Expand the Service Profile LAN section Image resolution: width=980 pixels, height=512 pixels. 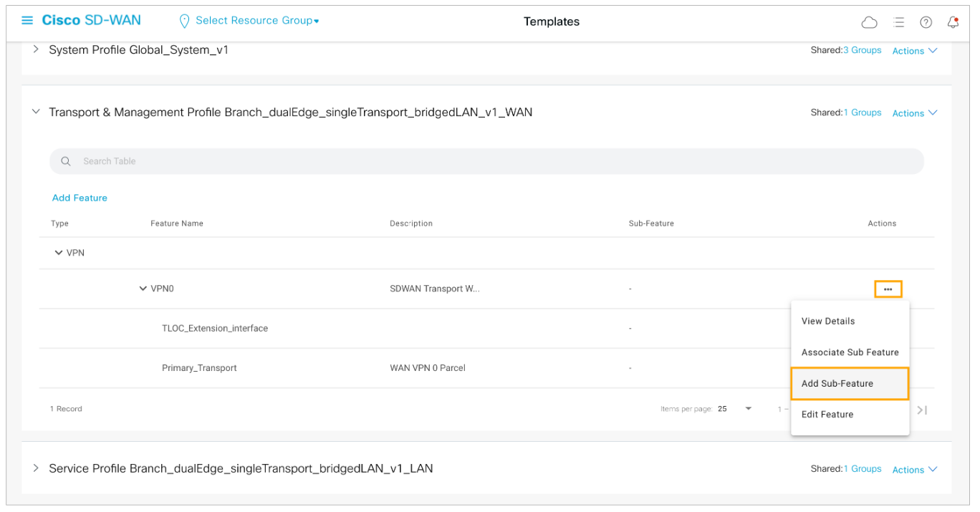coord(36,468)
